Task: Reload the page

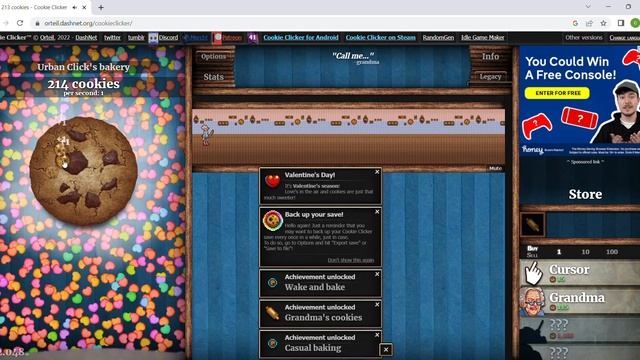Action: [x=20, y=23]
